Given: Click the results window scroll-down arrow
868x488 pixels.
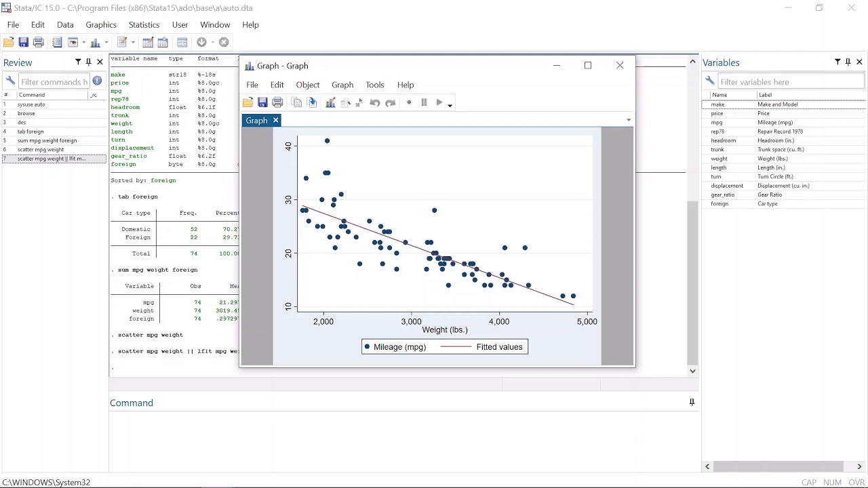Looking at the screenshot, I should tap(692, 371).
